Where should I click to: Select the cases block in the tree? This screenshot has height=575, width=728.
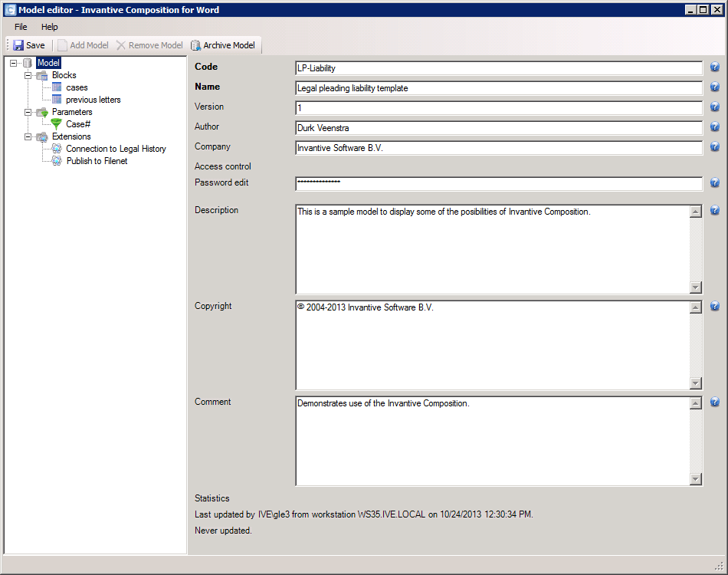(x=77, y=87)
